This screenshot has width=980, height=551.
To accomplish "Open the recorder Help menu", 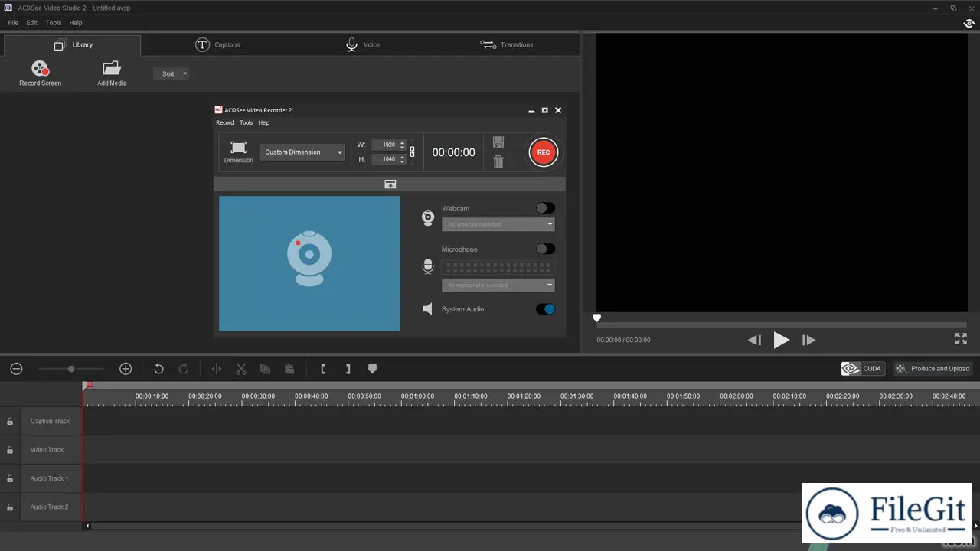I will click(263, 122).
